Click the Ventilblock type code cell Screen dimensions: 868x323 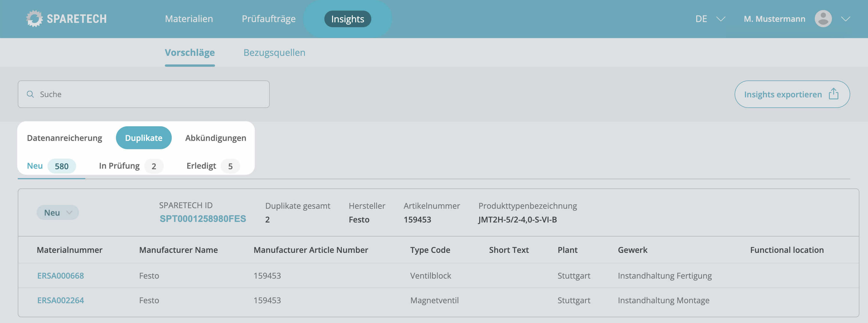[x=430, y=275]
